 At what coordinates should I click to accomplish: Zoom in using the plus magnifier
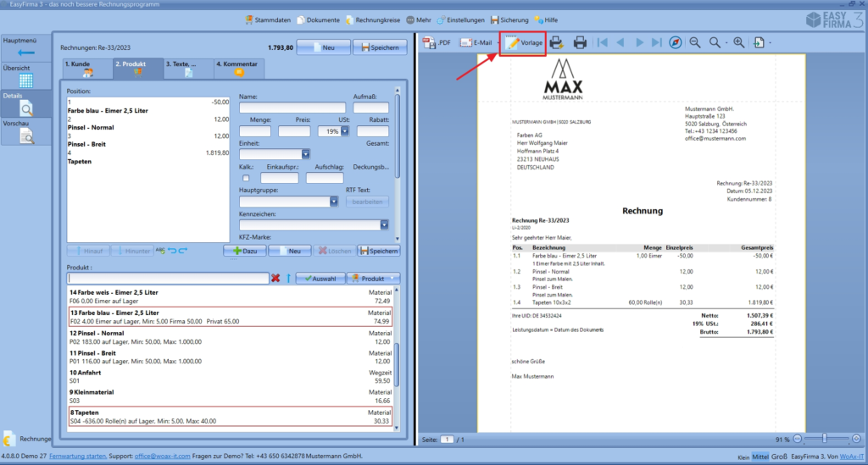point(738,42)
